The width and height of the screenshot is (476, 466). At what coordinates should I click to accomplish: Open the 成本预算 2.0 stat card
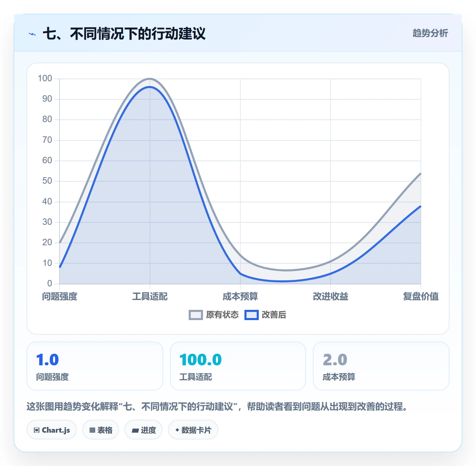tap(381, 366)
